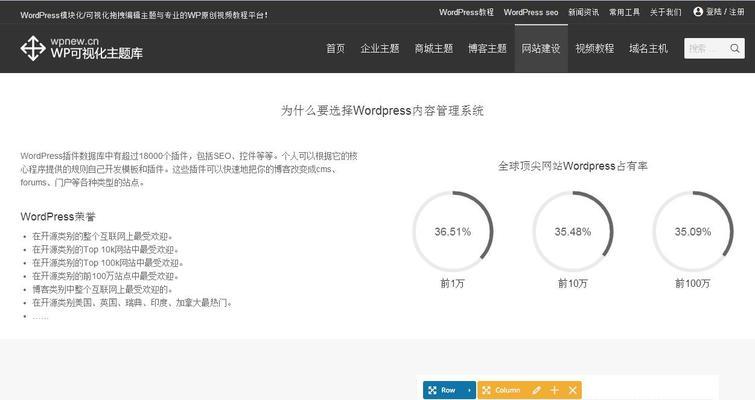Click the 前100万 chart label

(692, 284)
